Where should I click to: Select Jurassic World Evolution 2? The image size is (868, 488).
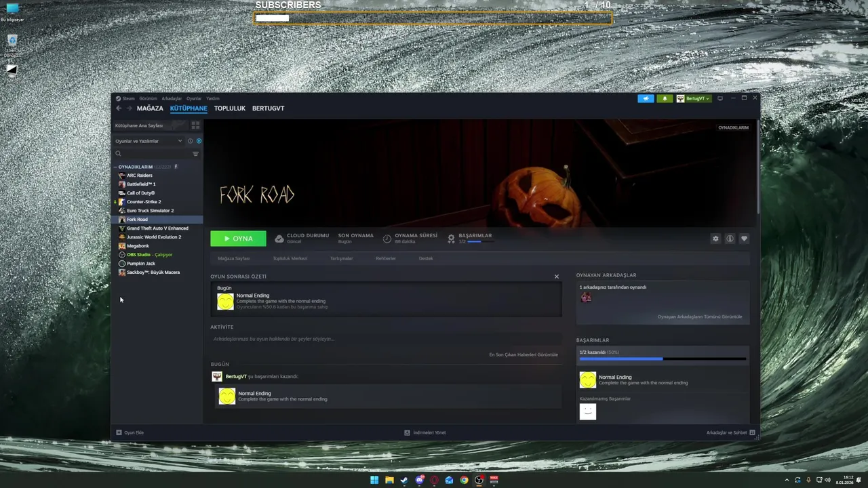click(x=154, y=237)
